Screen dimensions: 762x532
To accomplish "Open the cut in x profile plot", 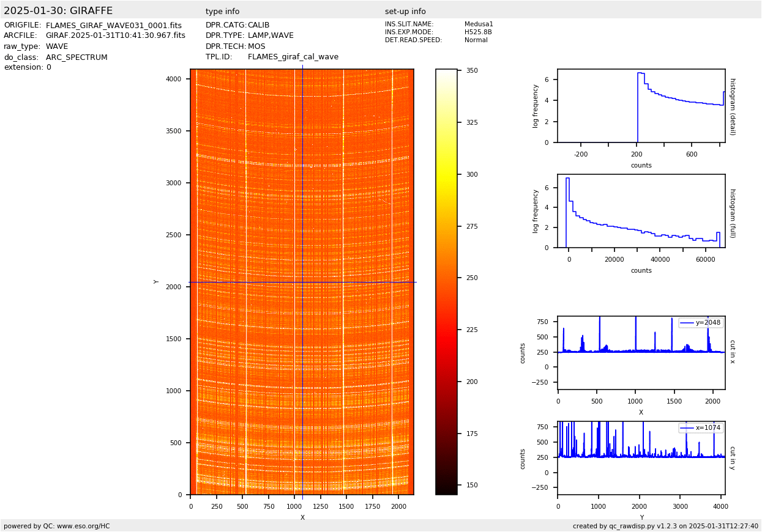I will (641, 353).
